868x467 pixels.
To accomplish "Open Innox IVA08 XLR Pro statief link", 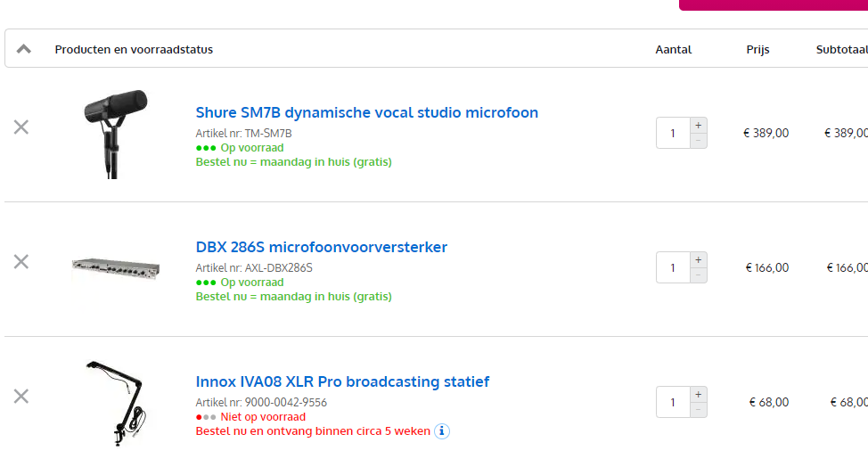I will tap(342, 381).
